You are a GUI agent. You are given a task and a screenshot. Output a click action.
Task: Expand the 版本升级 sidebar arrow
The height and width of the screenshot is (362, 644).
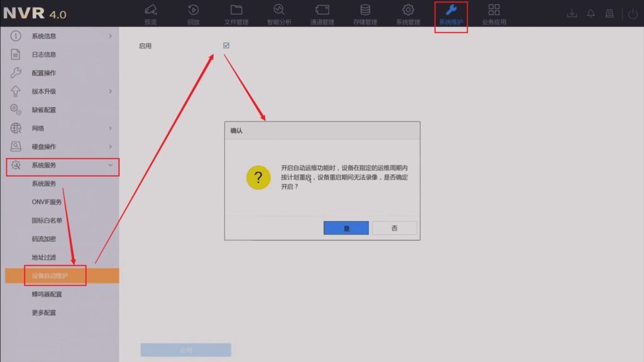110,91
